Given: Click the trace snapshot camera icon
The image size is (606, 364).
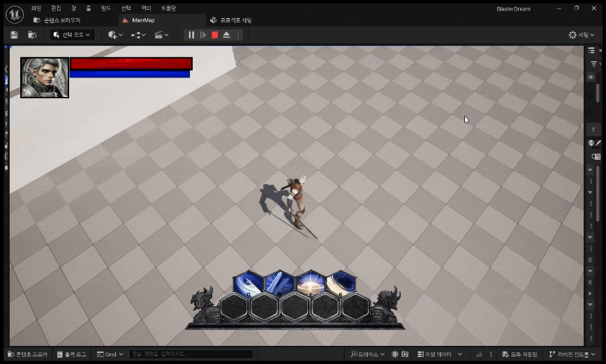Looking at the screenshot, I should pyautogui.click(x=405, y=354).
